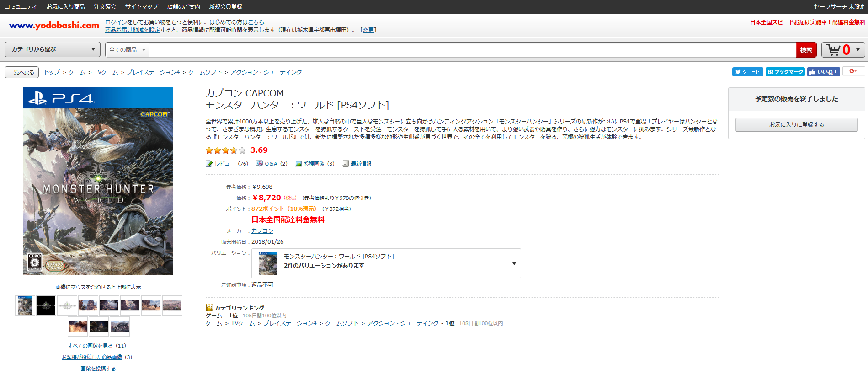
Task: Click the five-star rating graphic
Action: pyautogui.click(x=225, y=150)
